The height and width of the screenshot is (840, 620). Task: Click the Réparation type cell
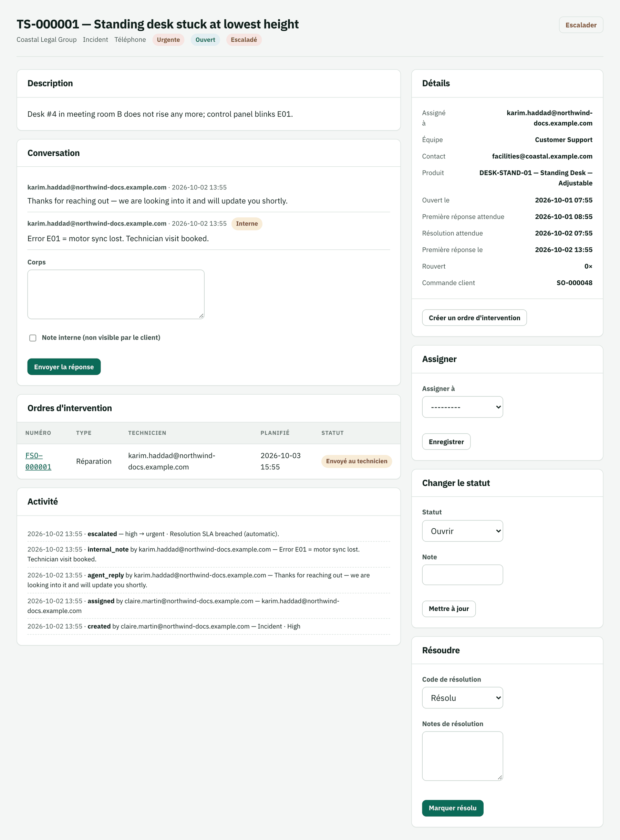point(94,461)
